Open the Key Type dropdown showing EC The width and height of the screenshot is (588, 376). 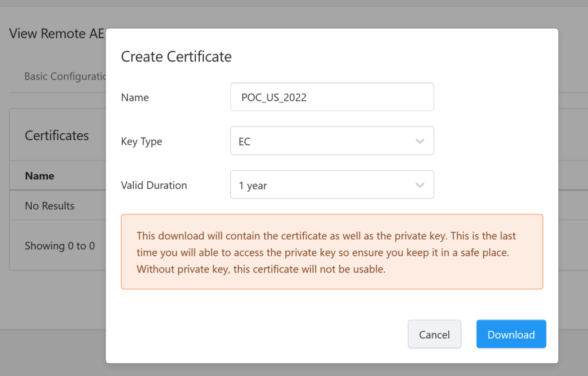(x=332, y=141)
